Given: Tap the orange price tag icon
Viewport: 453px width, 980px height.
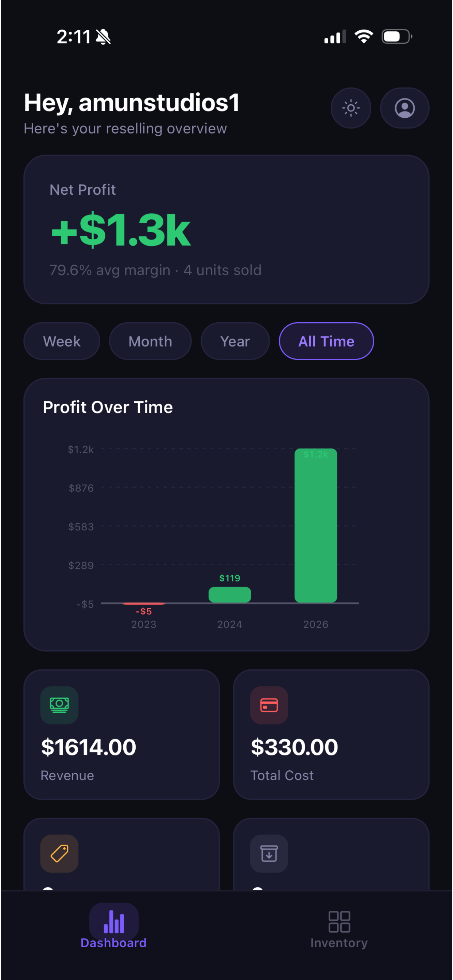Looking at the screenshot, I should (59, 853).
